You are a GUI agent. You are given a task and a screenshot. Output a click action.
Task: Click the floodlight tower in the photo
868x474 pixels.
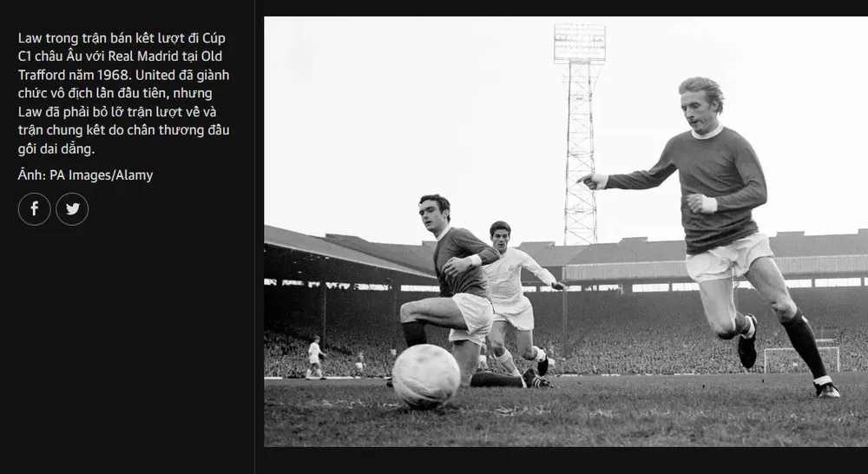point(580,133)
